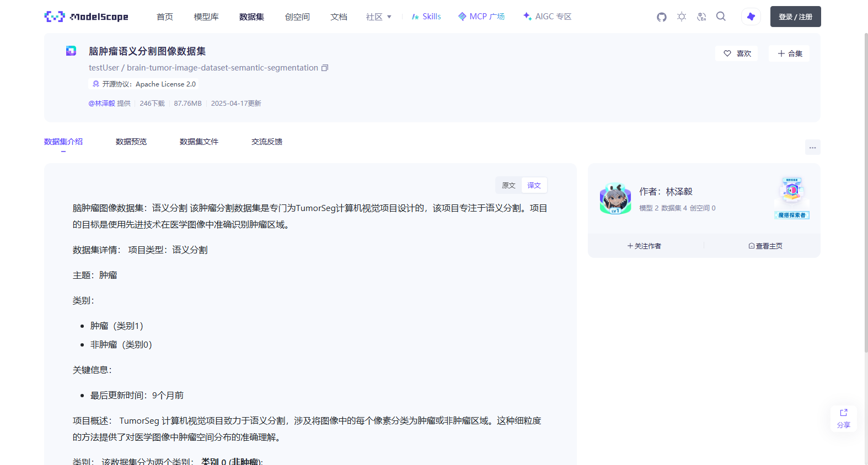Open the three-dots more options button
This screenshot has width=868, height=465.
click(812, 147)
